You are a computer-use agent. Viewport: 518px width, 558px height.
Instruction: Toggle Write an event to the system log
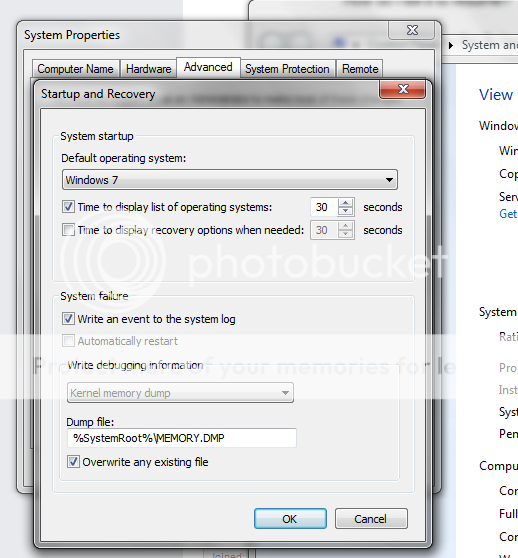coord(68,319)
